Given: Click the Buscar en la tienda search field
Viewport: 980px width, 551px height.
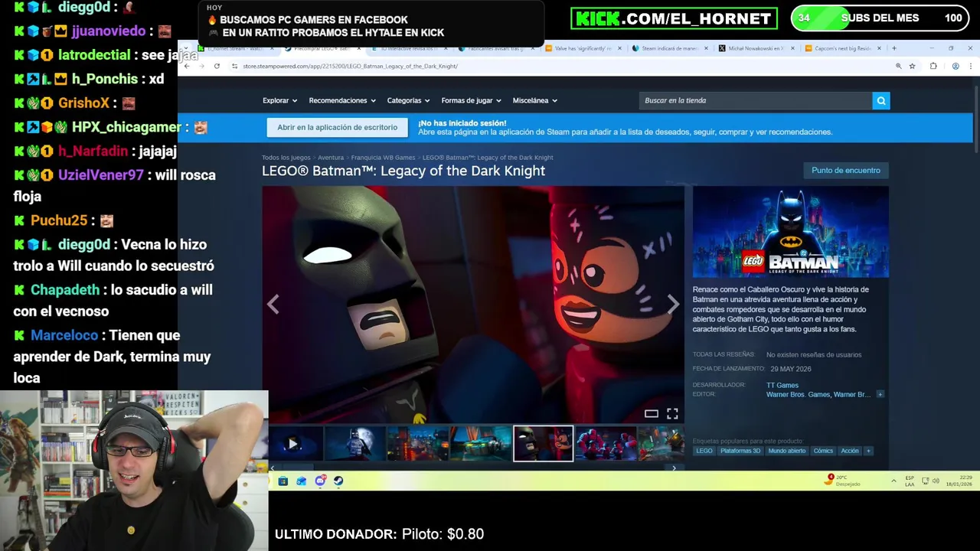Looking at the screenshot, I should click(x=756, y=100).
